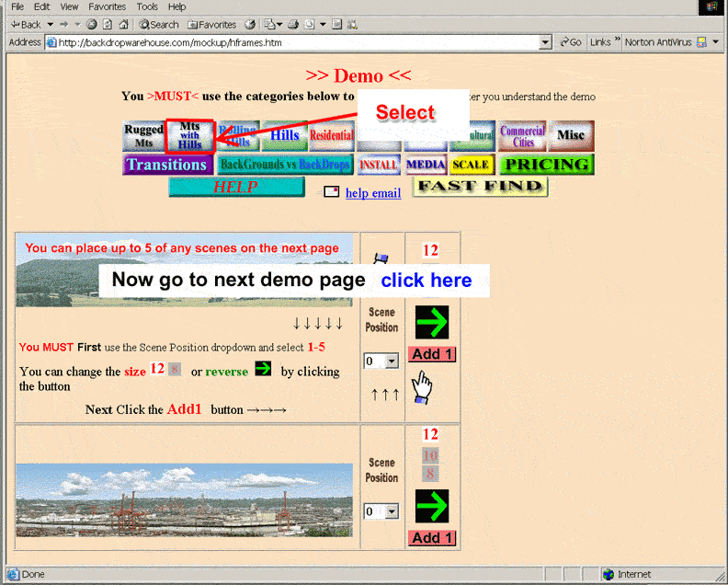Open the Favorites menu
The height and width of the screenshot is (585, 728).
(107, 6)
